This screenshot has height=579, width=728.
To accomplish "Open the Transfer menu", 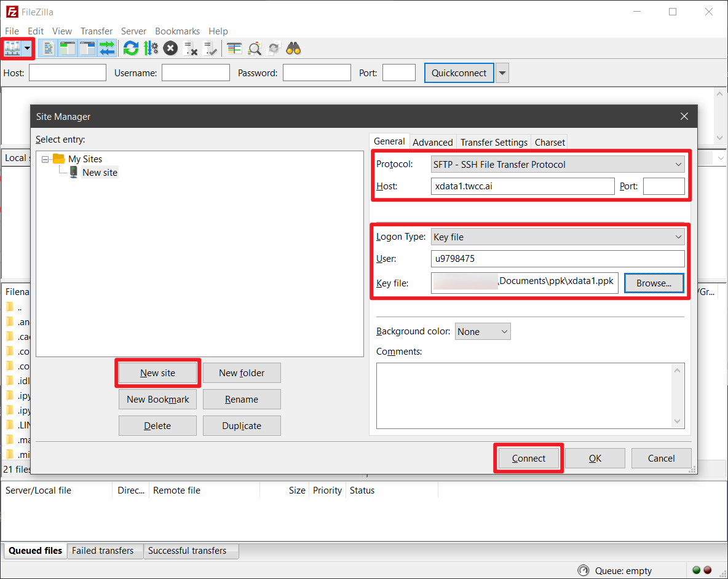I will tap(97, 31).
